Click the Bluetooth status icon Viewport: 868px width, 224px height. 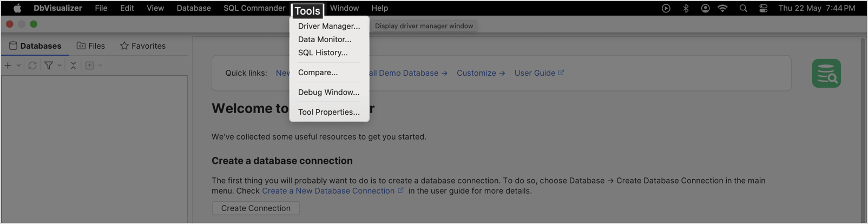click(x=686, y=8)
